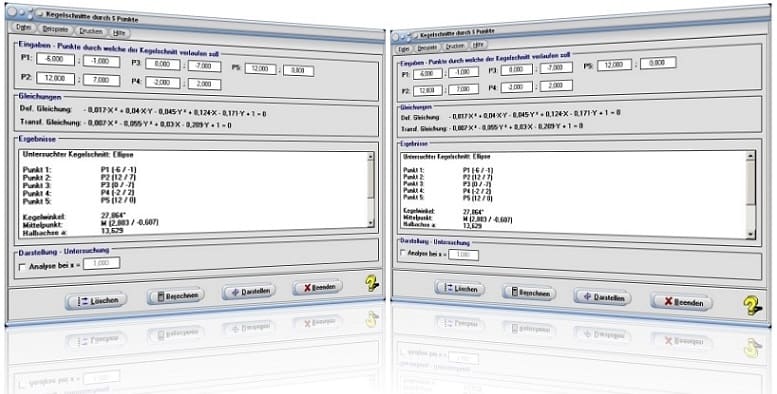Tick the 'Analyse bei x' checkbox in the right window
Screen dimensions: 777x394
pyautogui.click(x=402, y=253)
